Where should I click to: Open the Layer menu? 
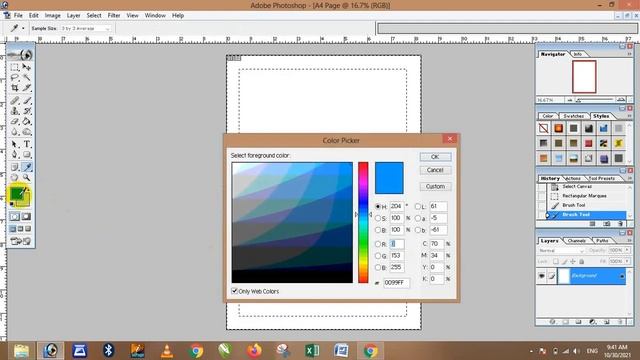(x=73, y=16)
